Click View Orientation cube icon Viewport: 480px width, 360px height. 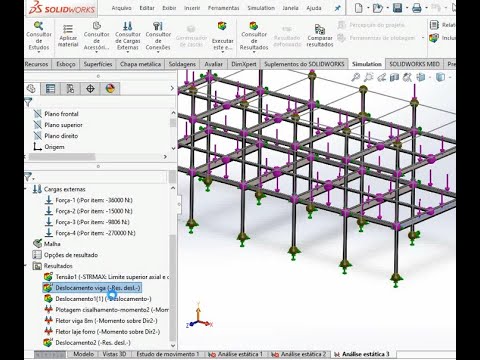click(421, 77)
